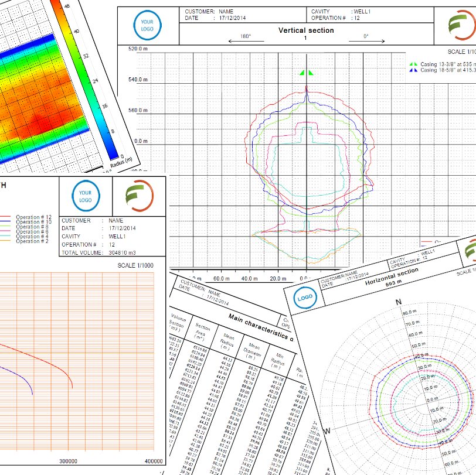Click the 20.0 m horizontal axis label
Screen dimensions: 476x475
[278, 278]
